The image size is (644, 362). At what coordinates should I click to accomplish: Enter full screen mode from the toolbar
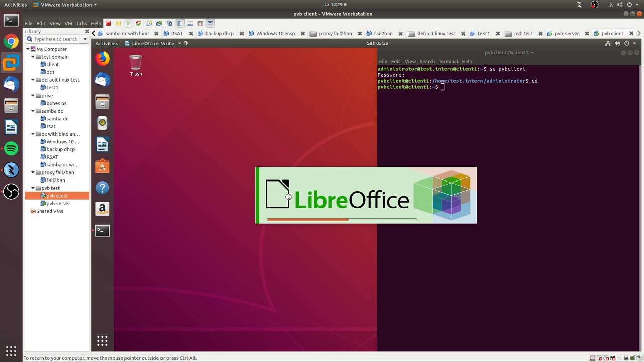pos(200,23)
